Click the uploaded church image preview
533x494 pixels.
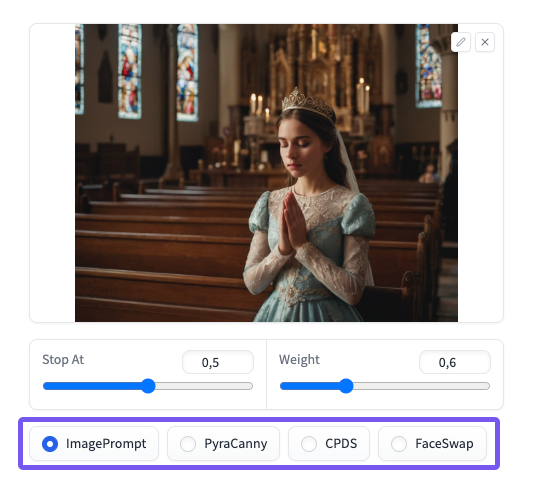coord(266,173)
